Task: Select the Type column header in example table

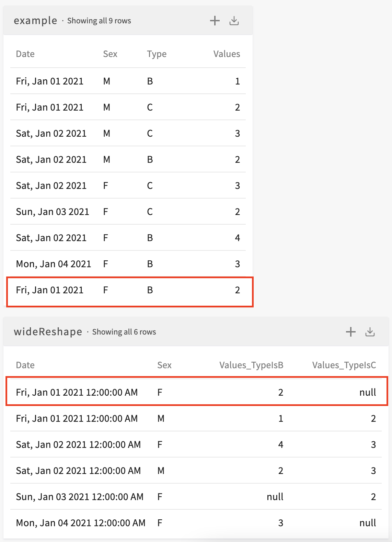Action: pos(157,54)
